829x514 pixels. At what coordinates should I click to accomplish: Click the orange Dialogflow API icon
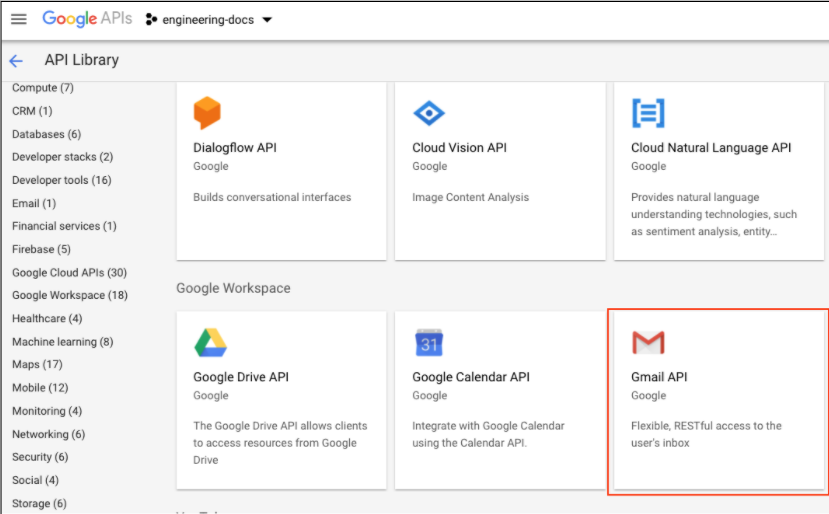[x=207, y=113]
